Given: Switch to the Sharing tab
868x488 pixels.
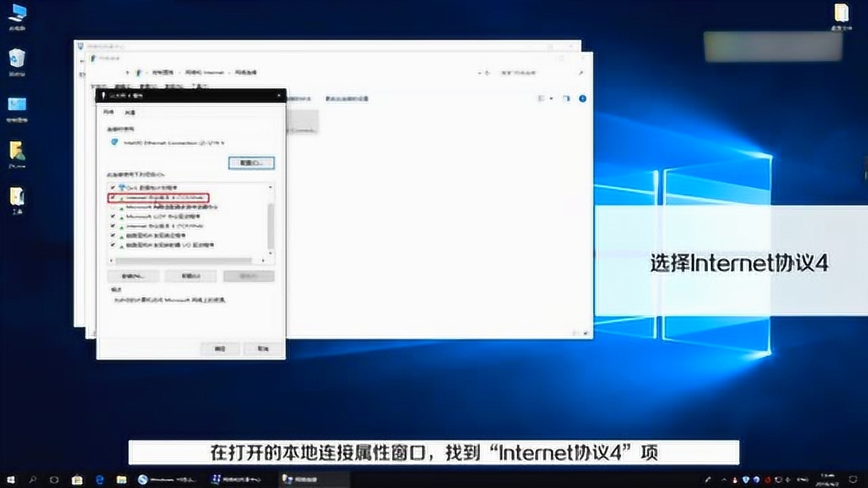Looking at the screenshot, I should pos(130,112).
